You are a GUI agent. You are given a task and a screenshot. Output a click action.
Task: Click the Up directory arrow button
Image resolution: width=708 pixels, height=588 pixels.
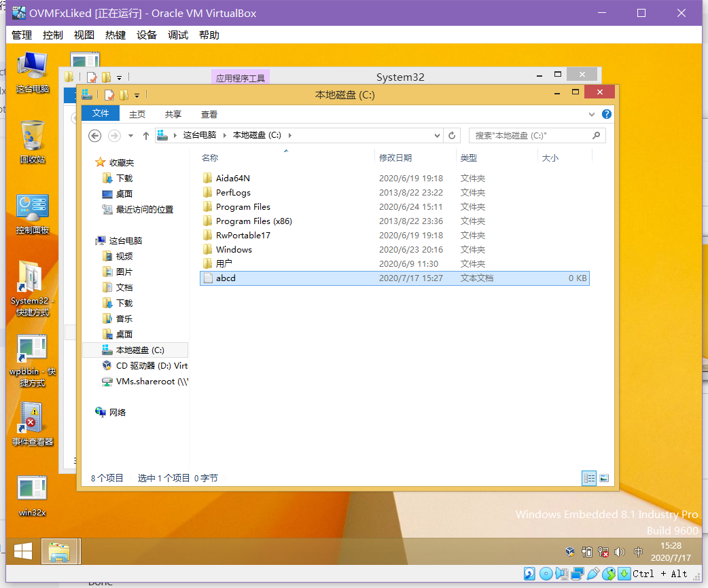click(145, 136)
